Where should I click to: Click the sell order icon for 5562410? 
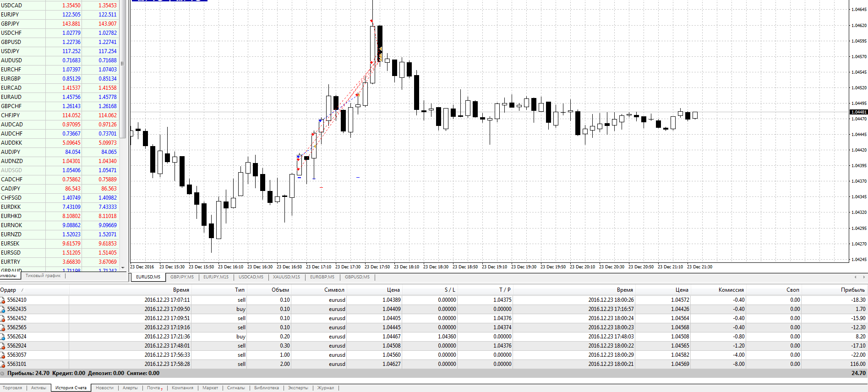[x=3, y=300]
